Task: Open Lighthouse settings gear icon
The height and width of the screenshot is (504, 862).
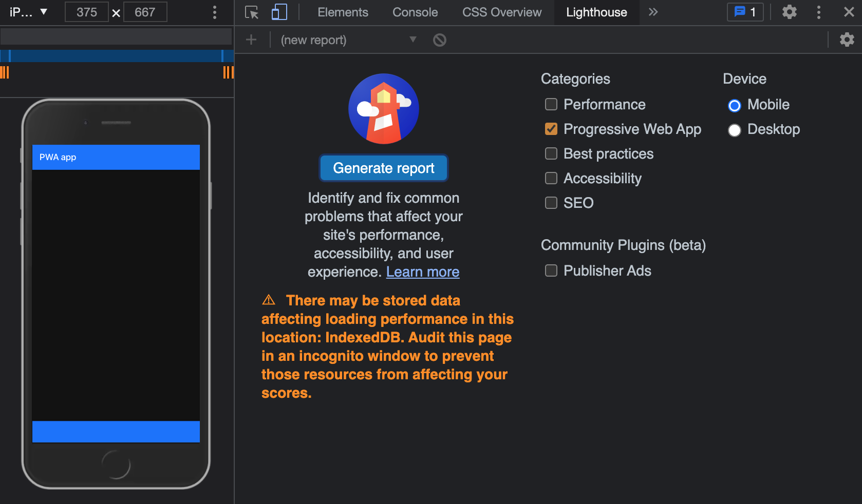Action: tap(847, 40)
